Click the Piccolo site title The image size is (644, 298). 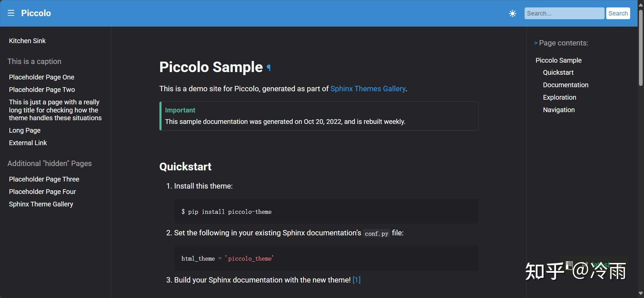(x=36, y=13)
